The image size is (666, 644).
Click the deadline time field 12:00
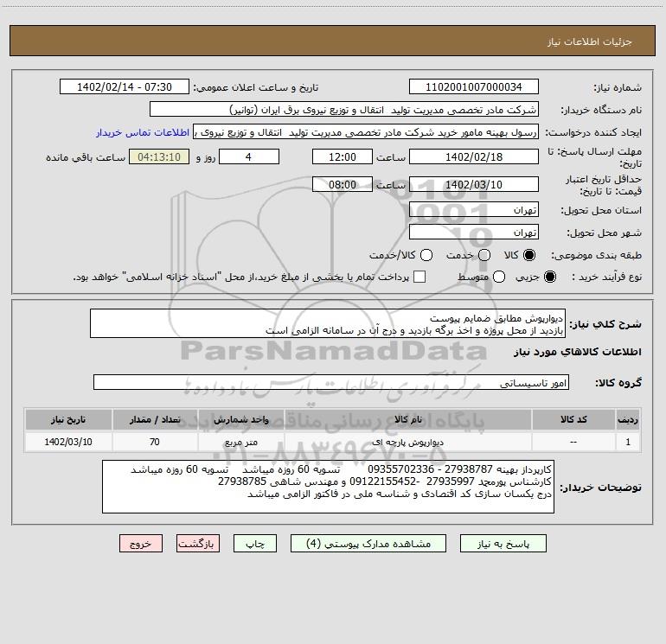[343, 156]
